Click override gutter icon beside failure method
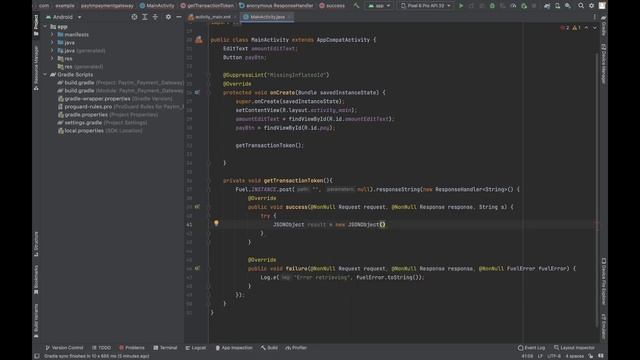Screen dimensions: 640x360 click(197, 269)
